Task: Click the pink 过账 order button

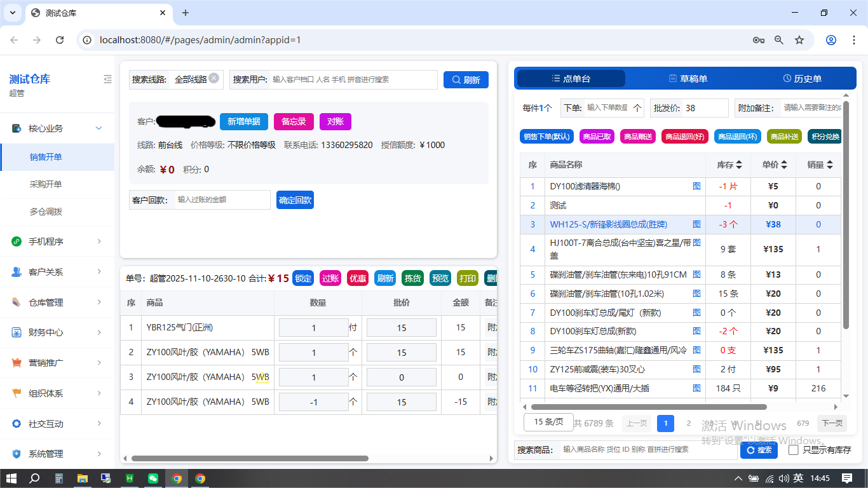Action: 330,278
